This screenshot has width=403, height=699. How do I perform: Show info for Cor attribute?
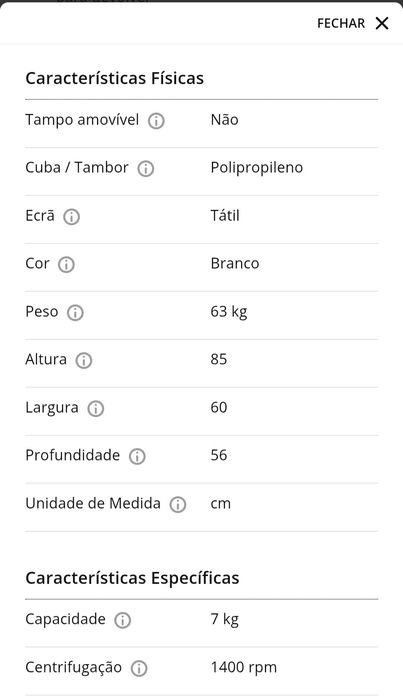(x=66, y=265)
